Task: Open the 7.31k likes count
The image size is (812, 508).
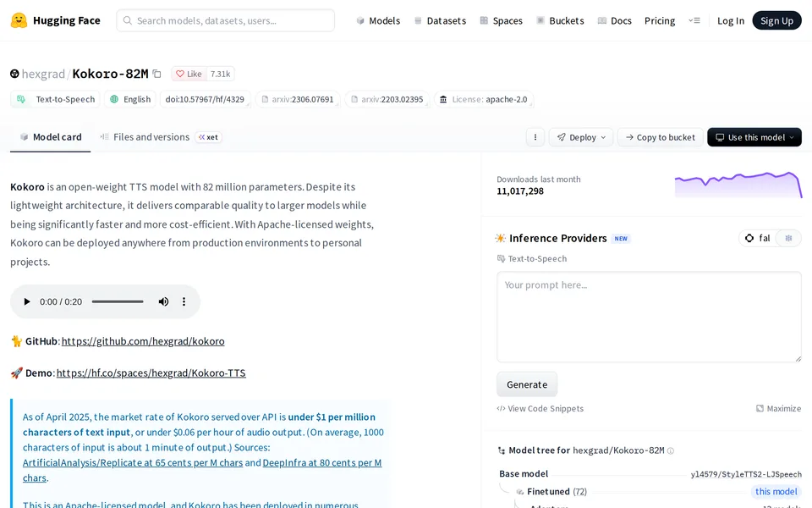Action: [x=220, y=75]
